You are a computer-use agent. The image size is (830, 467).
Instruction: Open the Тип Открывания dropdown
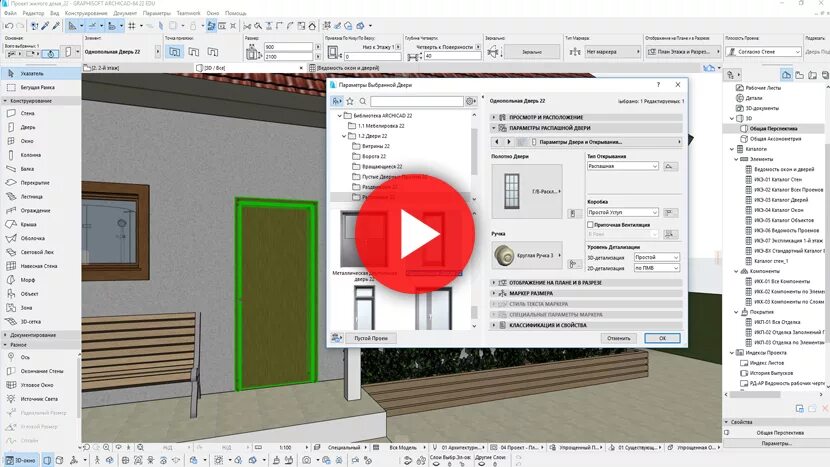click(622, 166)
